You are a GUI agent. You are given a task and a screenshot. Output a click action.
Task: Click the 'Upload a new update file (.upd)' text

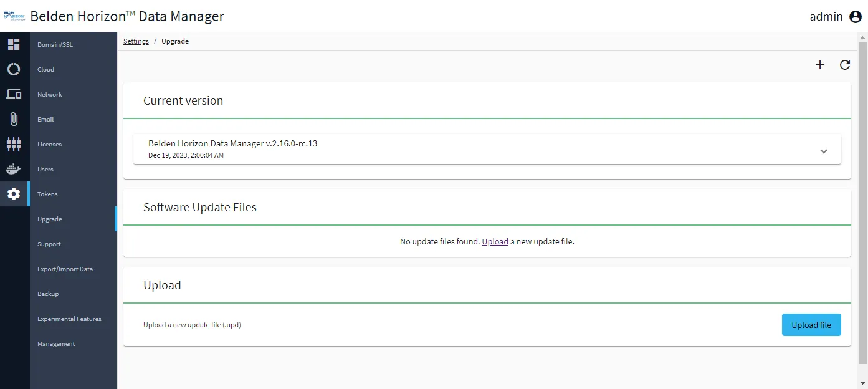(x=192, y=325)
